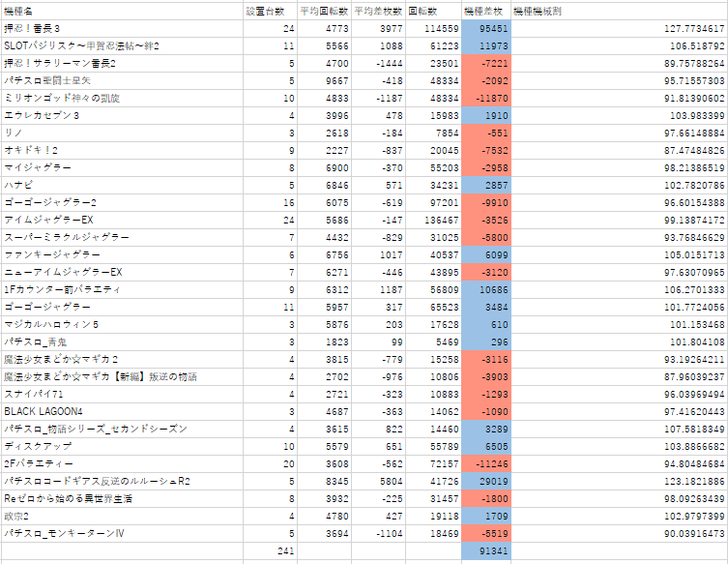The width and height of the screenshot is (728, 564).
Task: Click the 政宗2 cell
Action: pyautogui.click(x=122, y=517)
